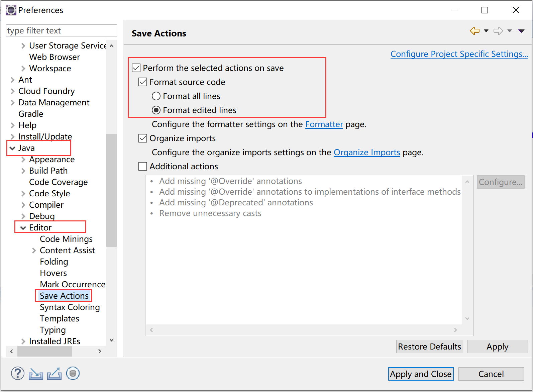Enable the Additional actions checkbox
This screenshot has width=533, height=392.
(143, 167)
